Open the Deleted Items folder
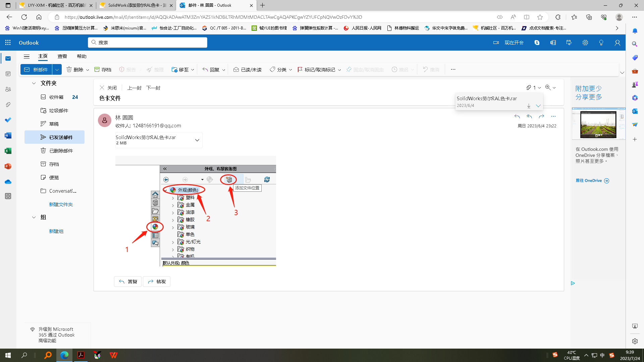The width and height of the screenshot is (644, 362). coord(54,151)
